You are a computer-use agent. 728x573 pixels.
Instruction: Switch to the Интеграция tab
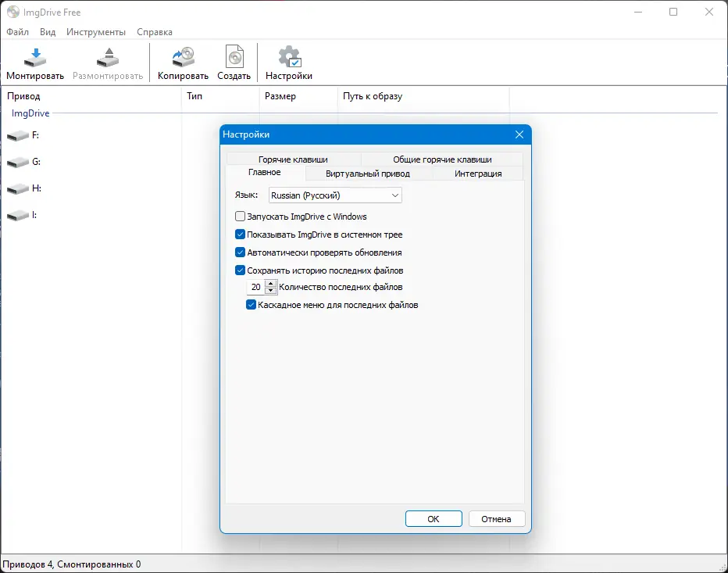(478, 174)
